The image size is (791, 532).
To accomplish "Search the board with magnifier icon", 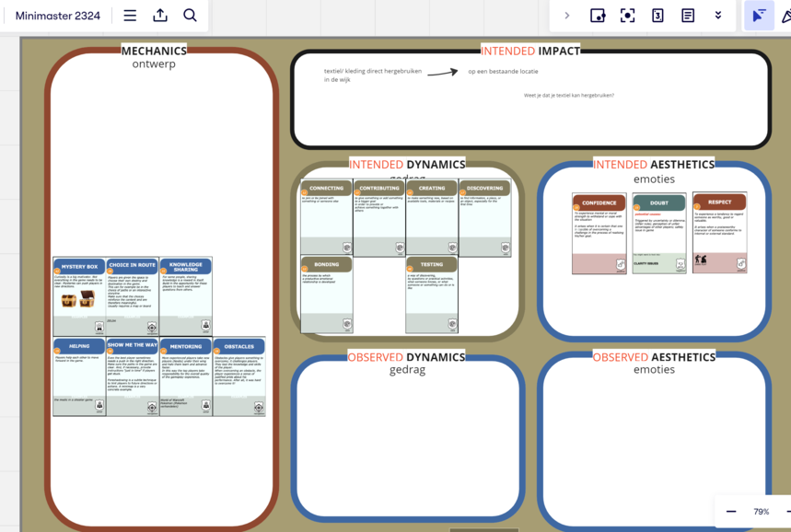I will tap(190, 16).
